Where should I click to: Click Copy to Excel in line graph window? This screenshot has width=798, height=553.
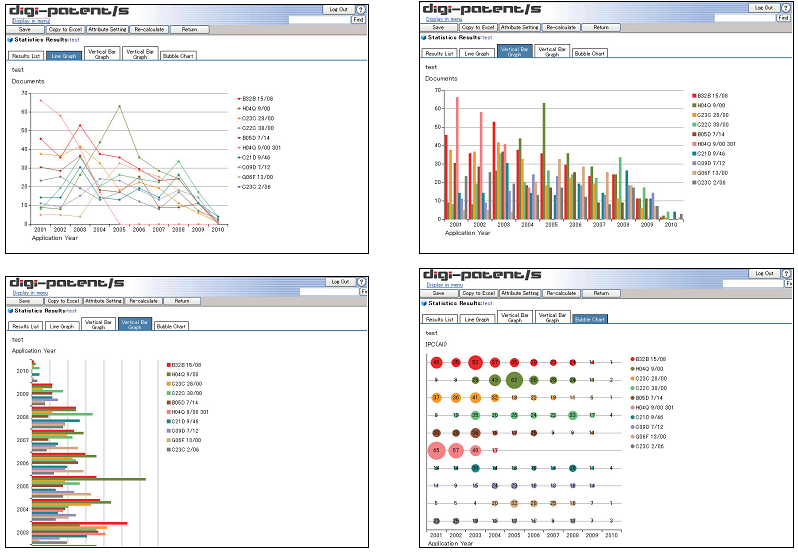click(x=66, y=30)
